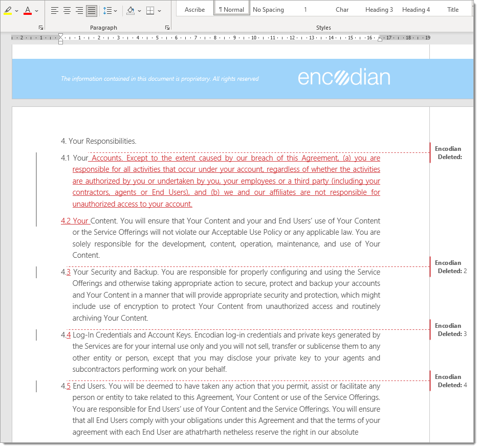The width and height of the screenshot is (479, 448).
Task: Toggle Justify paragraph alignment
Action: 91,11
